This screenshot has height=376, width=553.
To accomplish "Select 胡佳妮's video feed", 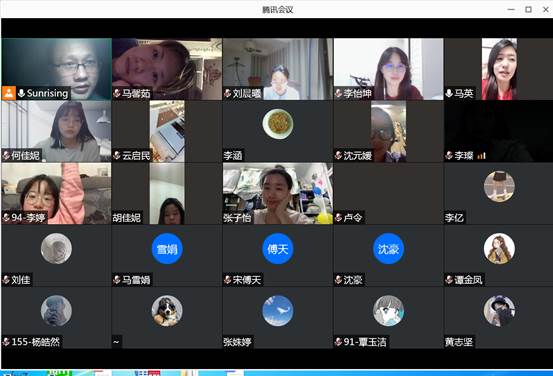I will (x=167, y=193).
